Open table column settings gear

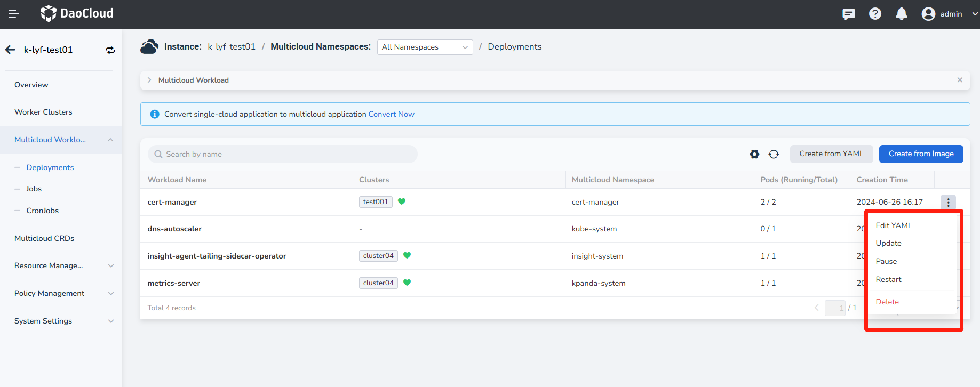[x=754, y=154]
